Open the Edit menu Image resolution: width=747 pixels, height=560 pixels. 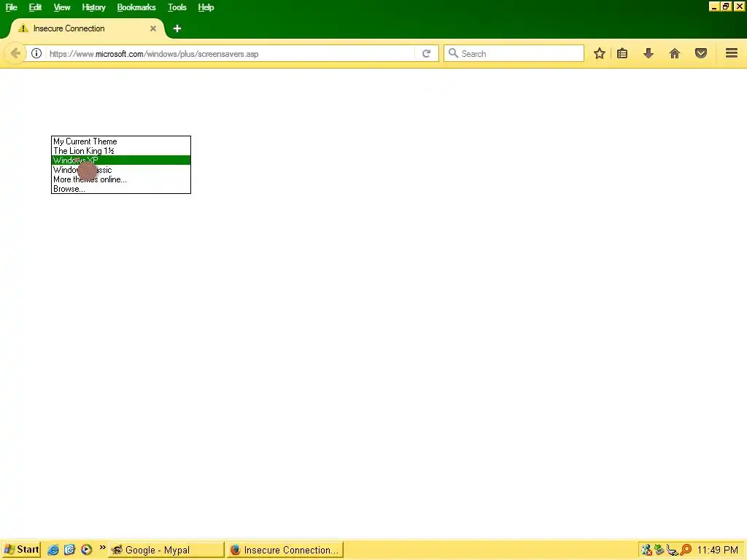[35, 7]
